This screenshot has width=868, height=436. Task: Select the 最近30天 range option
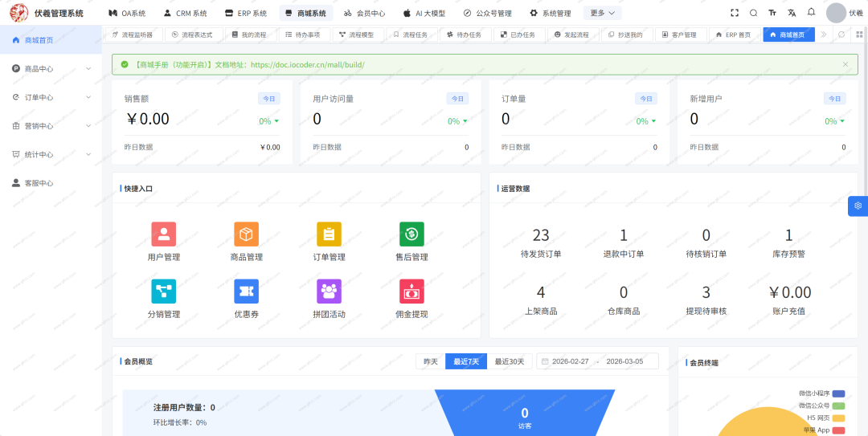[x=510, y=361]
